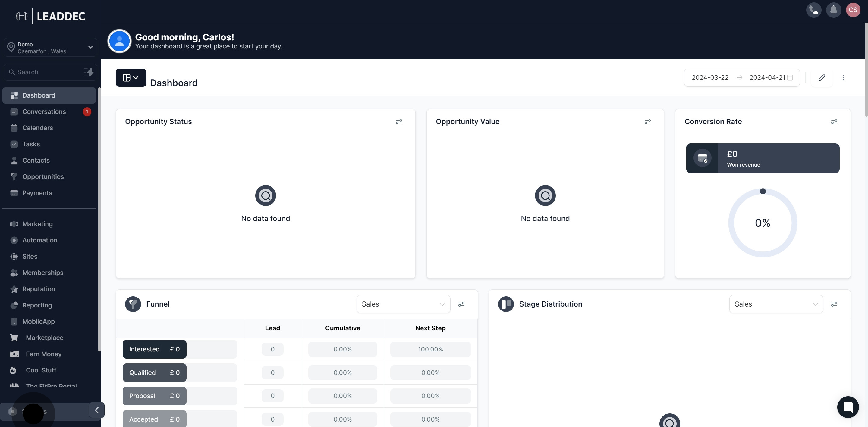Image resolution: width=868 pixels, height=427 pixels.
Task: Click the Stage Distribution widget icon
Action: (506, 304)
